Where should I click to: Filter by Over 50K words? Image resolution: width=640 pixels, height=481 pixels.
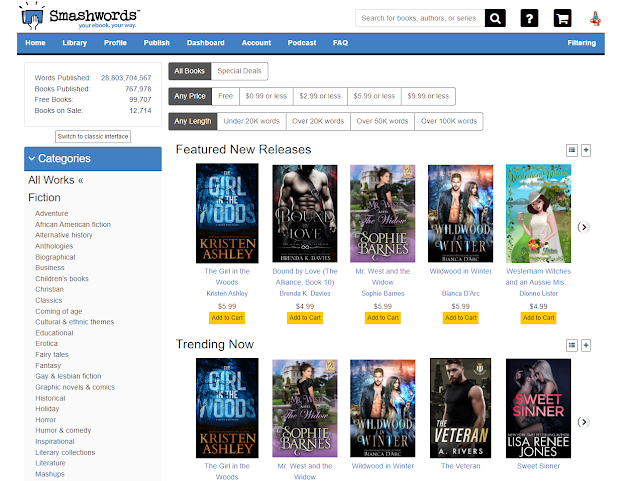coord(382,121)
